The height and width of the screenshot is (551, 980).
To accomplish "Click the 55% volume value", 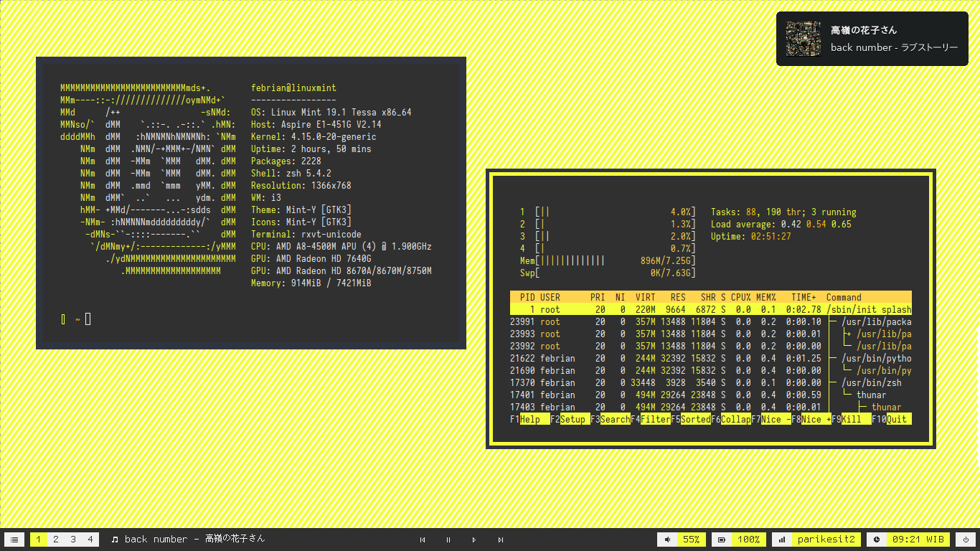I will [691, 540].
